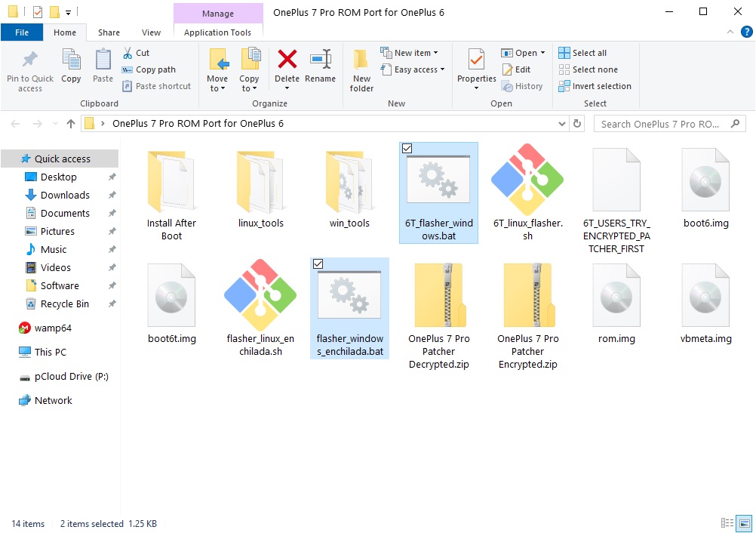
Task: Switch to the View tab
Action: (151, 32)
